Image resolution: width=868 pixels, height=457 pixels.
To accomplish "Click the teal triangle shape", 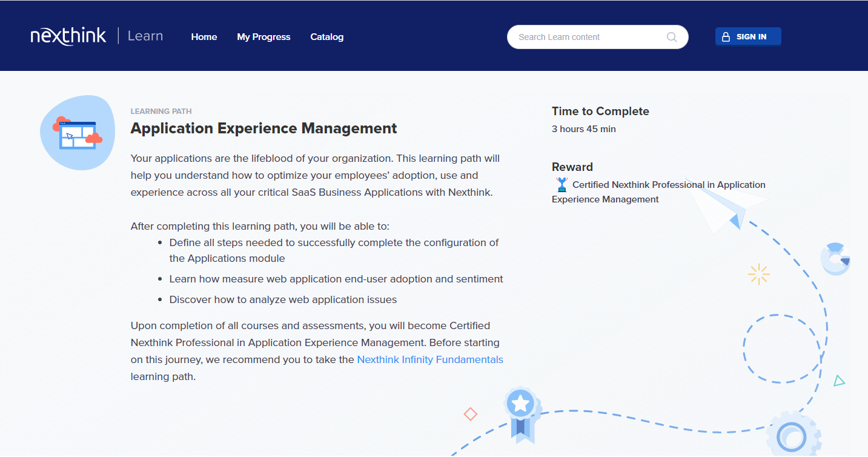I will pos(838,381).
